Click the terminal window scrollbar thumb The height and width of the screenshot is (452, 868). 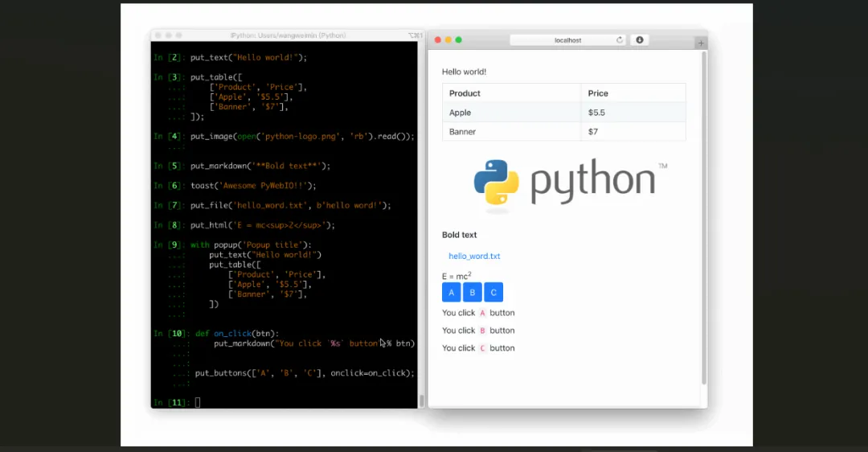(421, 400)
